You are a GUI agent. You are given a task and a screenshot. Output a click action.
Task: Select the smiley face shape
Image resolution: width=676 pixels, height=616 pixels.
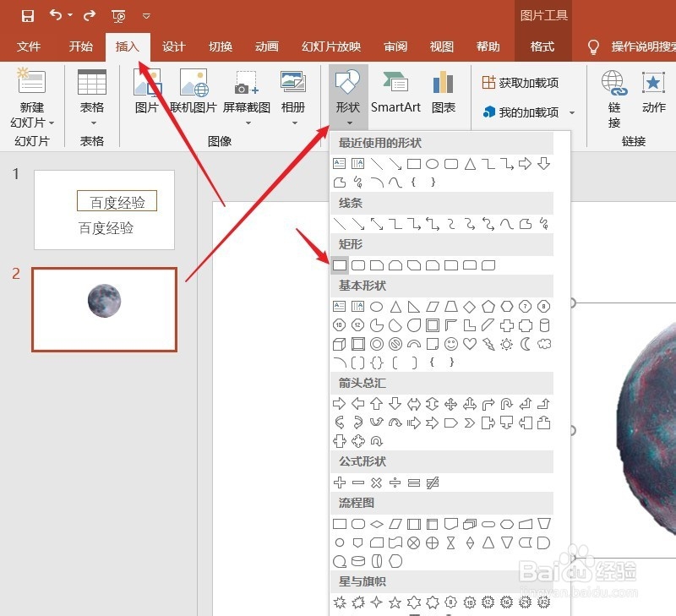coord(451,344)
